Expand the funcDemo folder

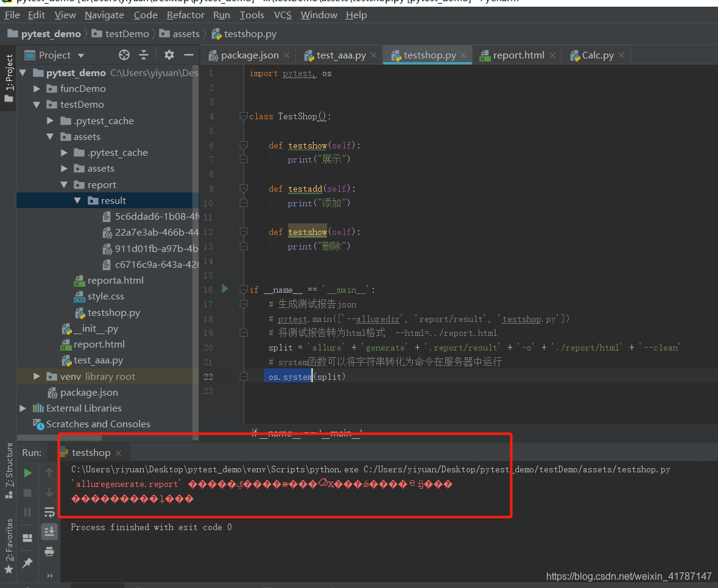[x=37, y=89]
